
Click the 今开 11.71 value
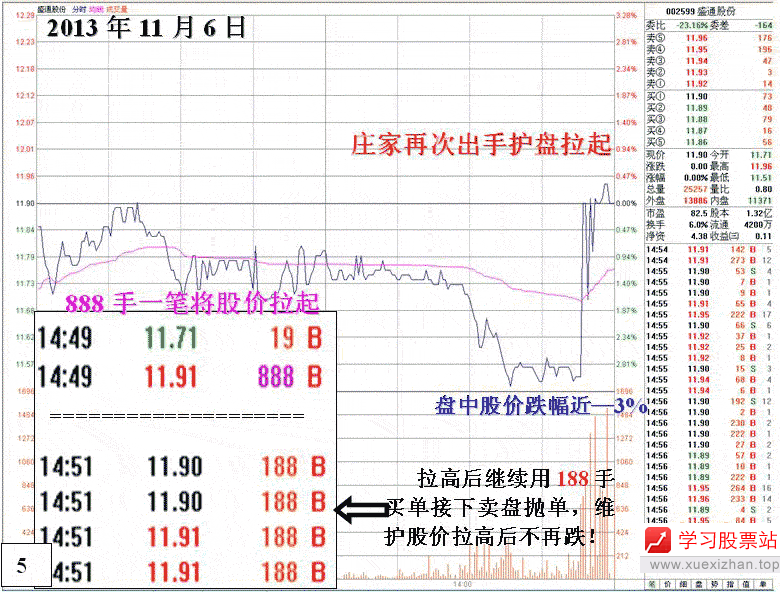pyautogui.click(x=761, y=155)
